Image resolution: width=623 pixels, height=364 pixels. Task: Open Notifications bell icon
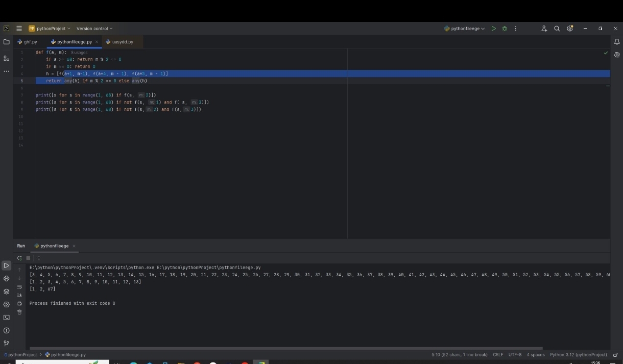[617, 42]
